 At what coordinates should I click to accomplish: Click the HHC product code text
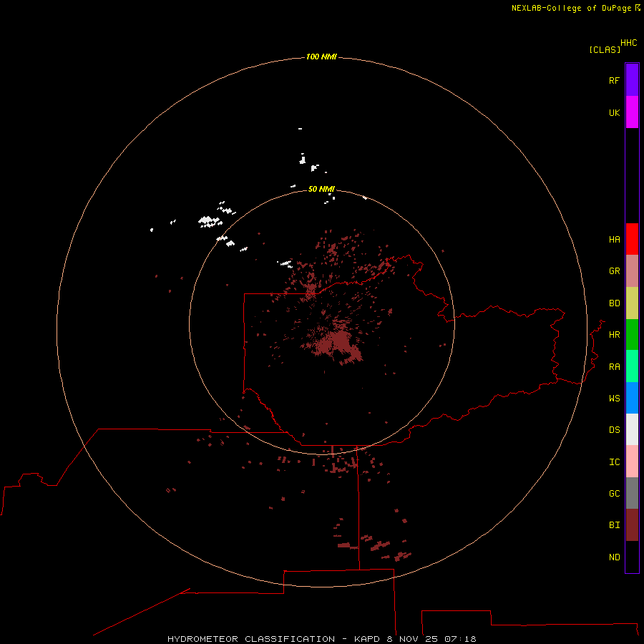628,43
